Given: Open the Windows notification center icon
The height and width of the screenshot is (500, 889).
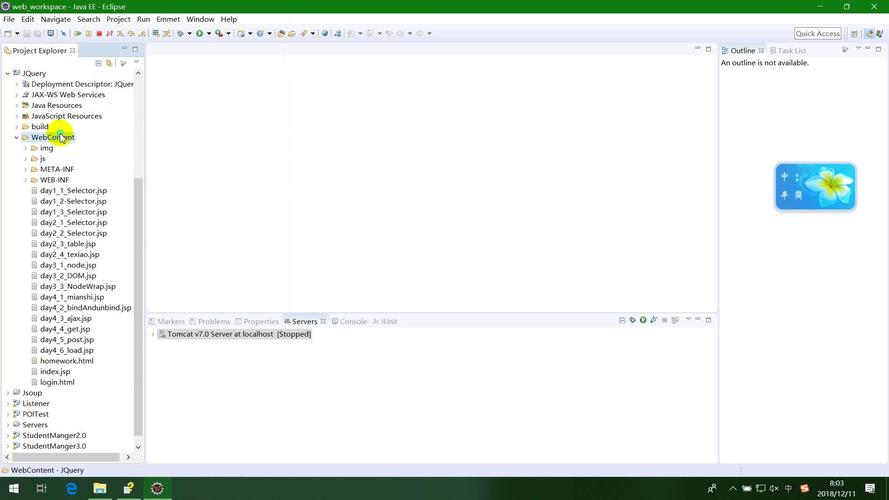Looking at the screenshot, I should pos(870,488).
